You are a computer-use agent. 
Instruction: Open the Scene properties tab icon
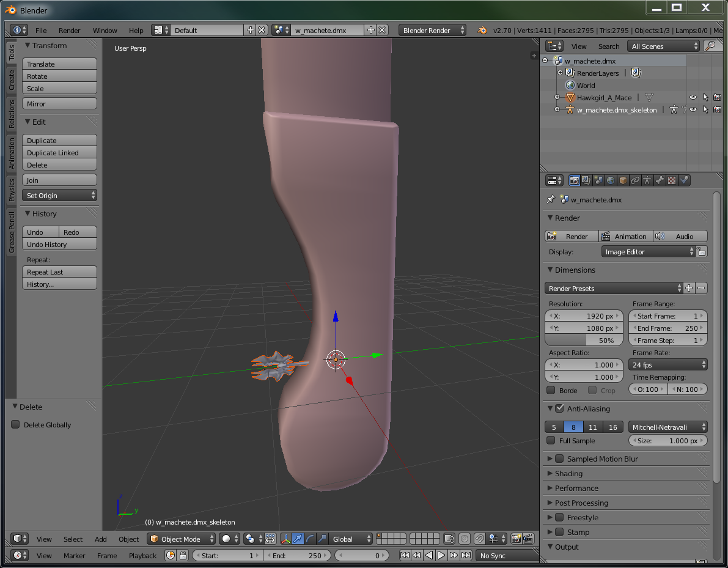[x=598, y=180]
